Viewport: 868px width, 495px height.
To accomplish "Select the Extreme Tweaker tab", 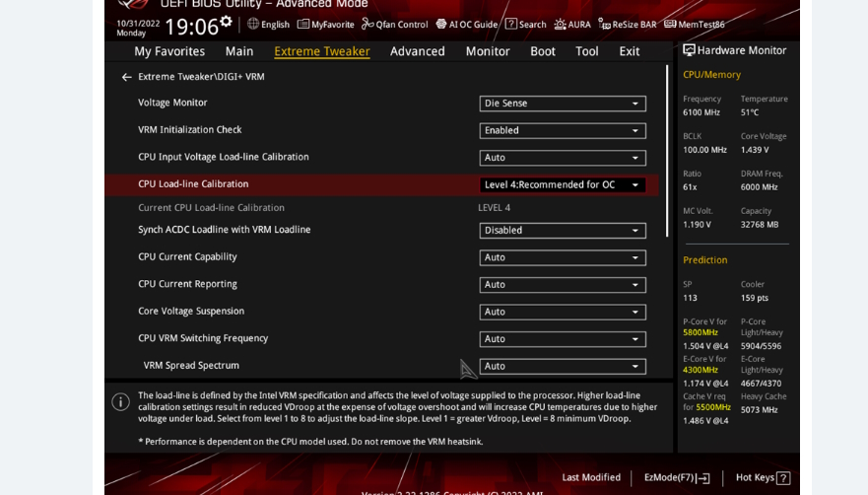I will (321, 51).
